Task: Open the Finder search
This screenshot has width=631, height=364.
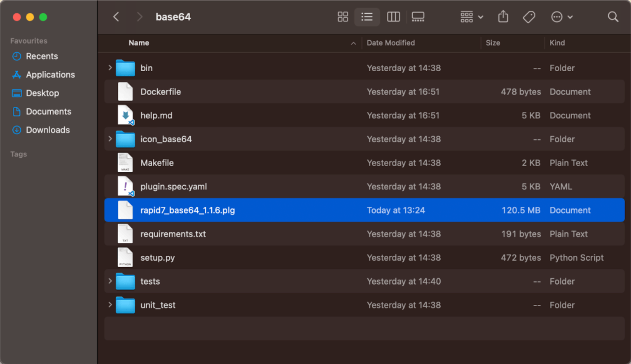Action: [x=613, y=17]
